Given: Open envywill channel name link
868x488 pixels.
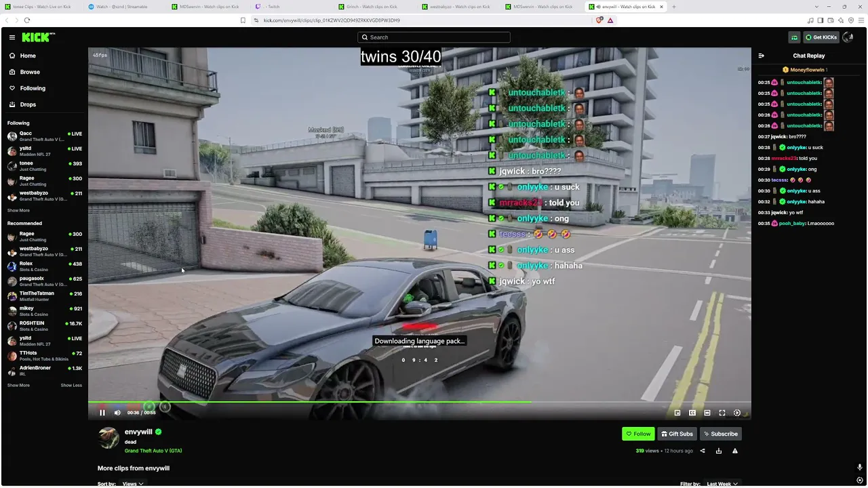Looking at the screenshot, I should [138, 432].
